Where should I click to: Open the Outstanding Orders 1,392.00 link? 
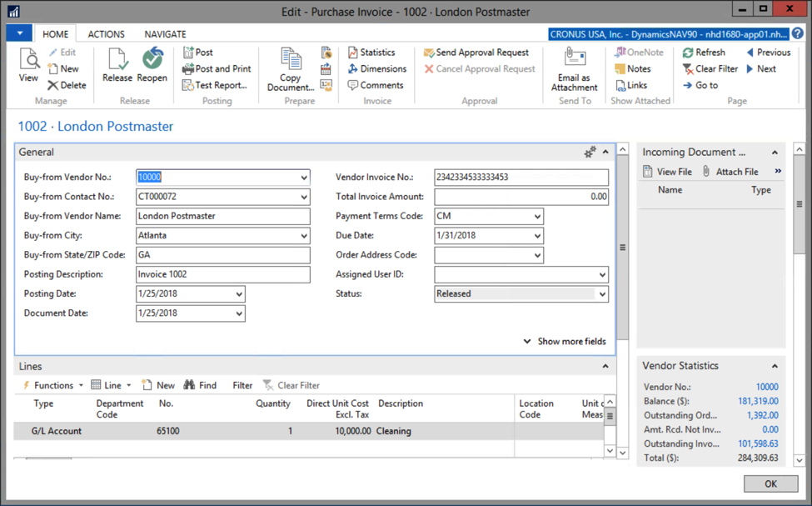point(762,415)
